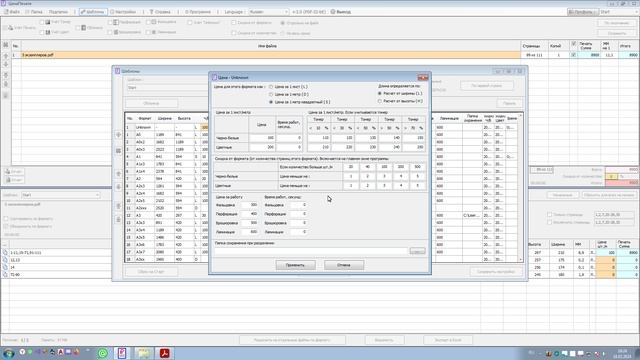Select 'Цена за 1 метр (D)' radio option
The image size is (640, 360).
click(x=271, y=94)
